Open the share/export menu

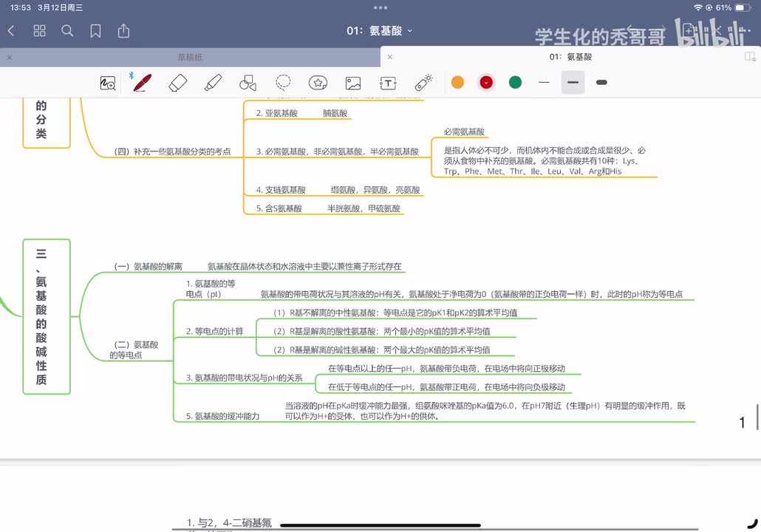tap(124, 31)
